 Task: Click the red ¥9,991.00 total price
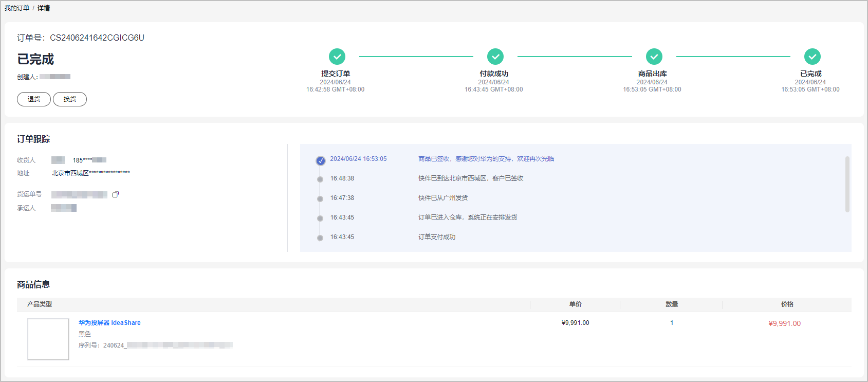(784, 323)
